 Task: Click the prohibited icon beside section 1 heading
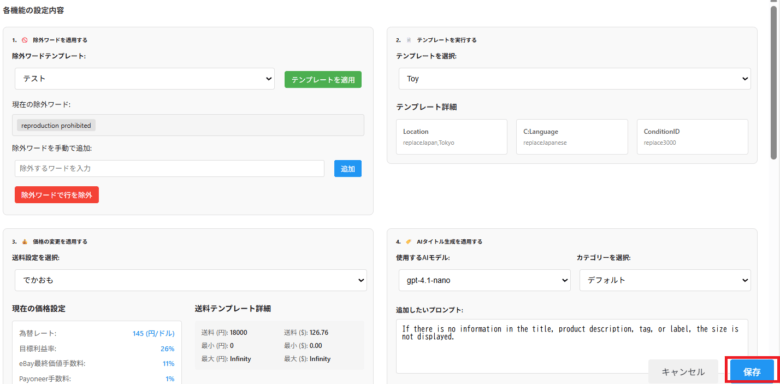[x=24, y=40]
